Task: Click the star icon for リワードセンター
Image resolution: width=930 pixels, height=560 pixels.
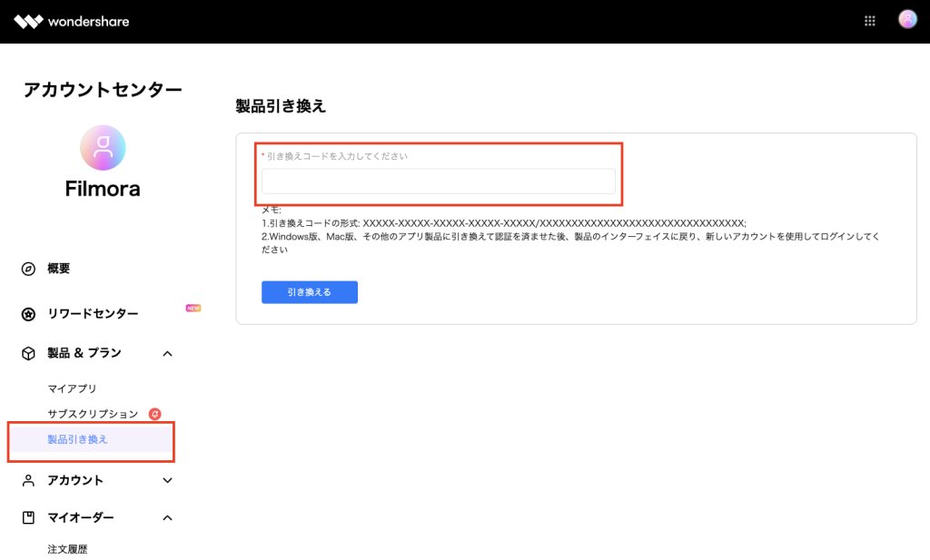Action: (28, 314)
